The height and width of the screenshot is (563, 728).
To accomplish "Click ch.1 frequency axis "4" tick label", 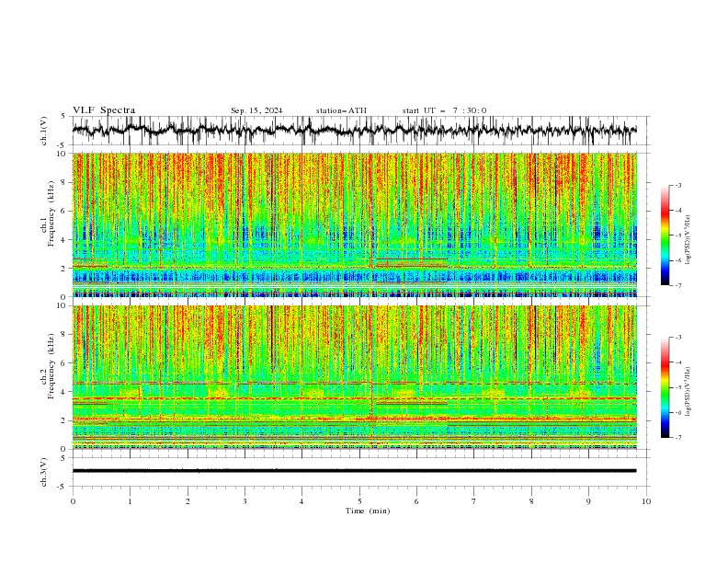I will (x=64, y=240).
